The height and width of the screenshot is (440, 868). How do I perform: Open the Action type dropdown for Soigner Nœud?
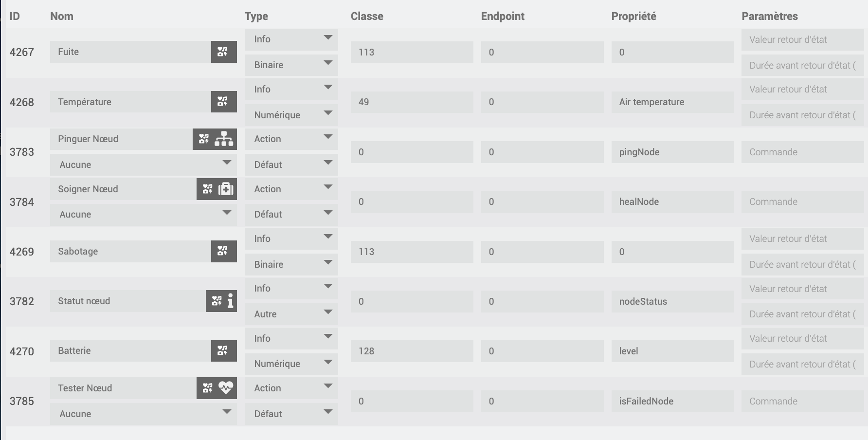coord(291,189)
